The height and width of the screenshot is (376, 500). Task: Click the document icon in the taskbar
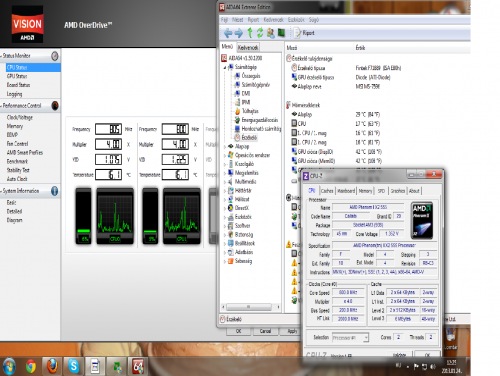[x=95, y=366]
